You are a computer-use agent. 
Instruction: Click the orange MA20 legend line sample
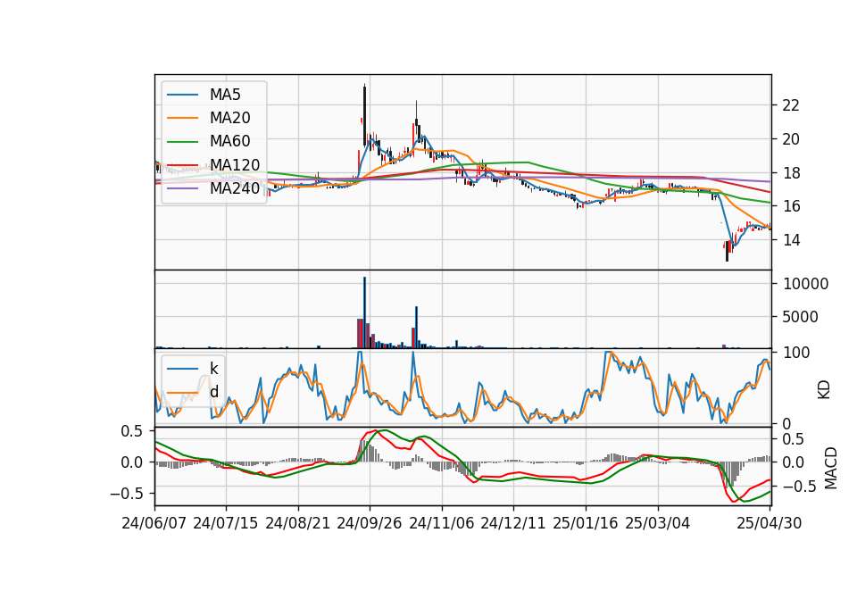coord(182,118)
